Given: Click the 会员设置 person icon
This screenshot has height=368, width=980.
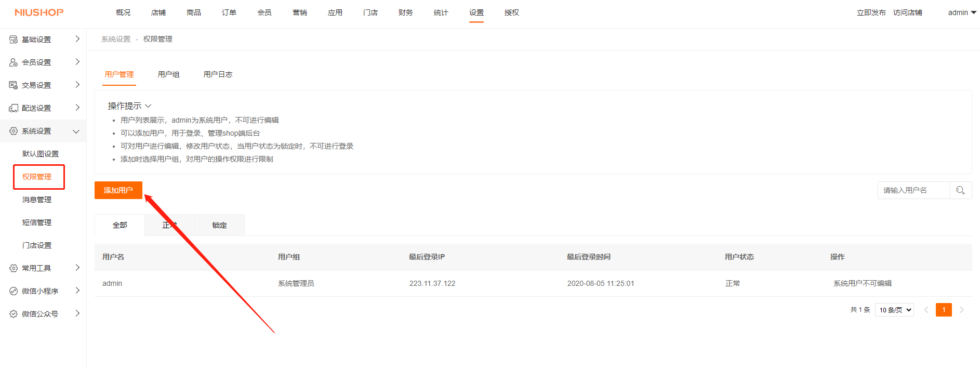Looking at the screenshot, I should click(14, 62).
